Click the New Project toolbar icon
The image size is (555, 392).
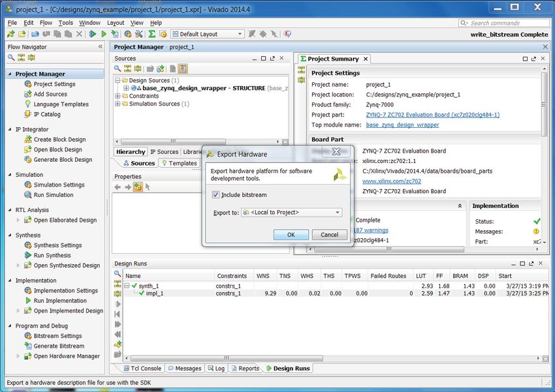(10, 34)
